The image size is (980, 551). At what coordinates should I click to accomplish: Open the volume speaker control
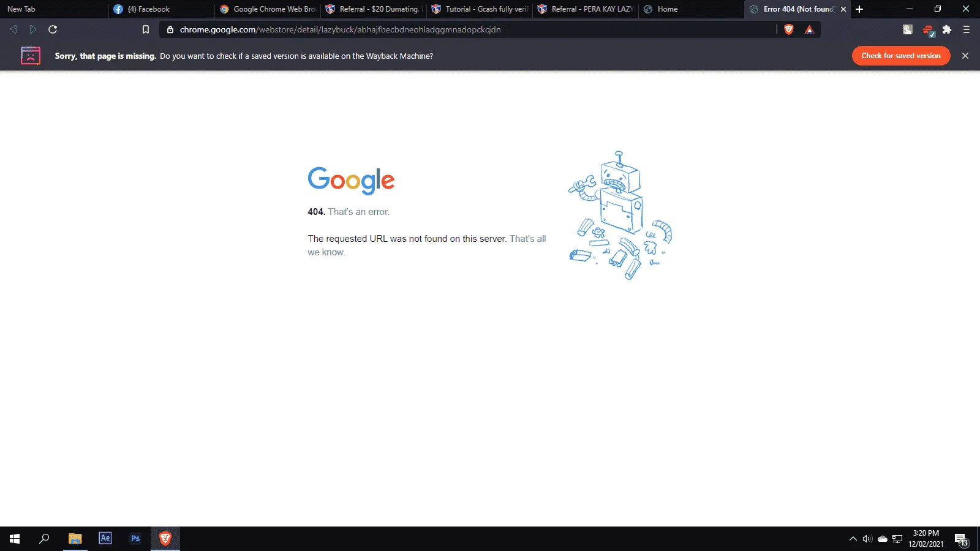click(x=867, y=539)
